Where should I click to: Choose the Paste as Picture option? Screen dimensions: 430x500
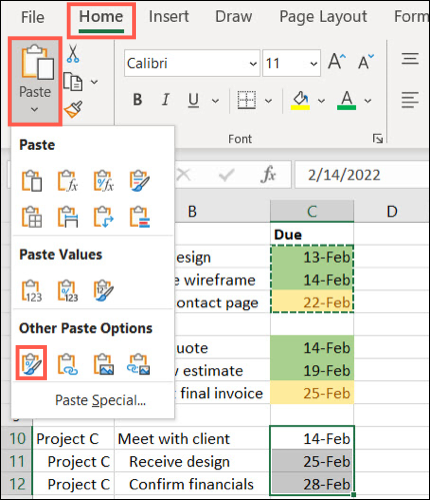[104, 364]
